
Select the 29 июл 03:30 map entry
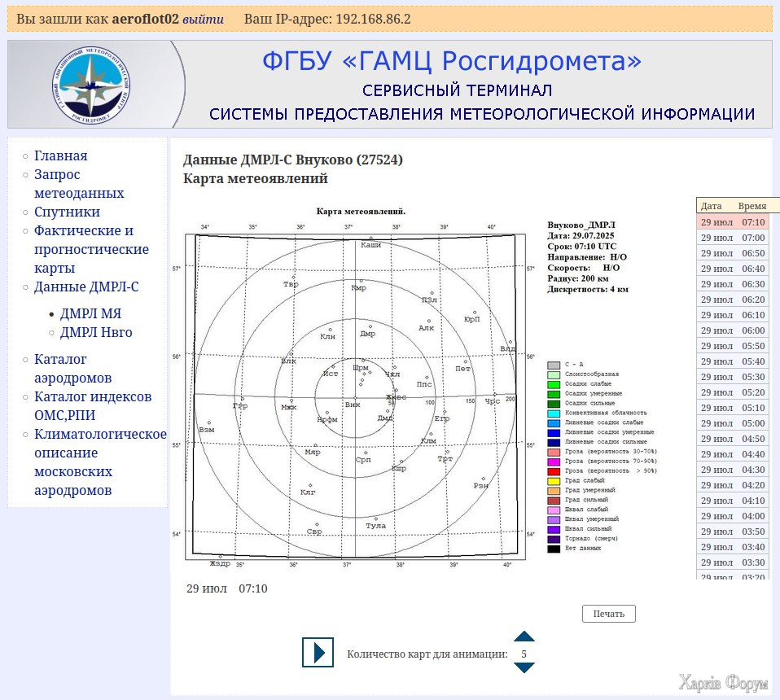pos(733,562)
